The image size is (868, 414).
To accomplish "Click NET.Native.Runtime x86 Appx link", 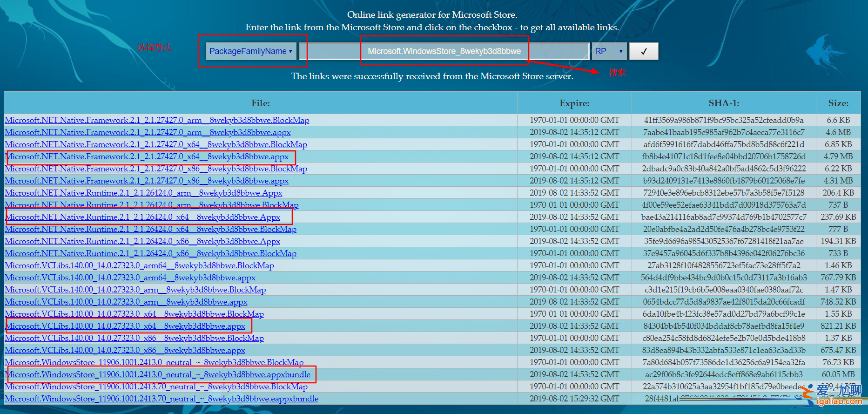I will click(x=142, y=242).
